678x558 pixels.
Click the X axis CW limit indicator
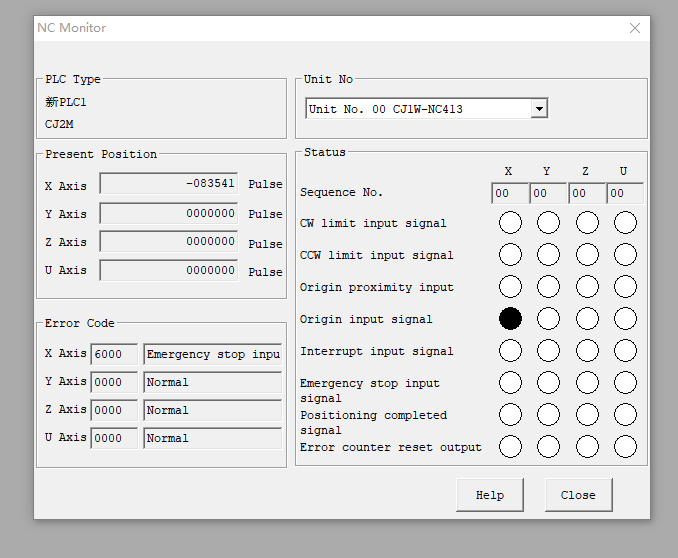click(x=510, y=223)
